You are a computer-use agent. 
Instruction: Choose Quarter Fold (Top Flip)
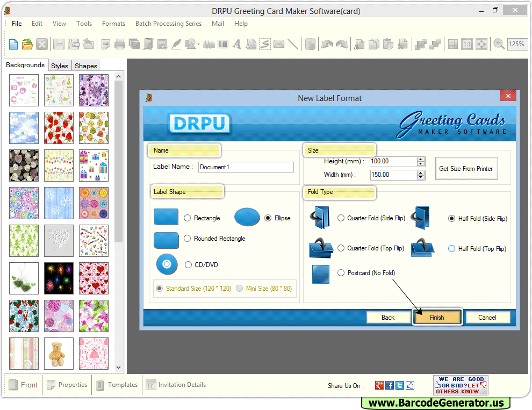pyautogui.click(x=341, y=248)
